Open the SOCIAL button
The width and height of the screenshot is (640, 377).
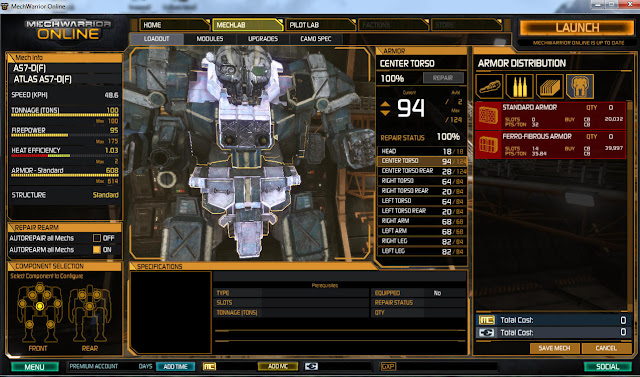(x=608, y=367)
